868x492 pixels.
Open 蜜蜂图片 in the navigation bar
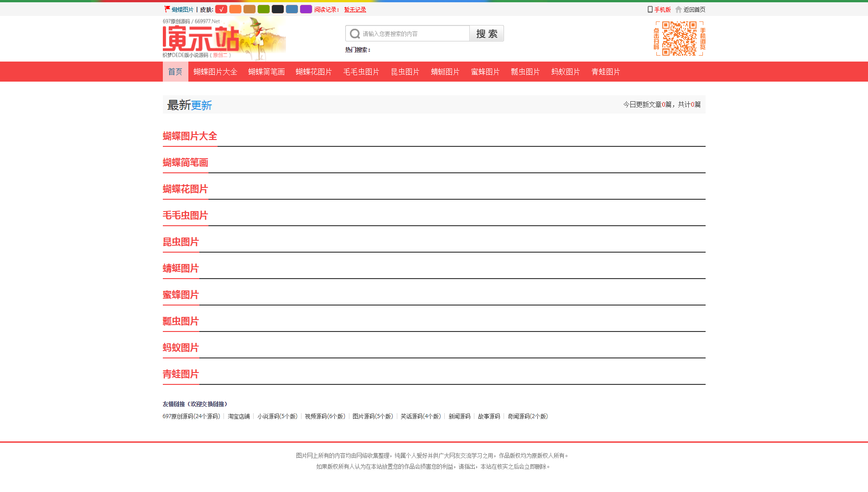(x=485, y=72)
